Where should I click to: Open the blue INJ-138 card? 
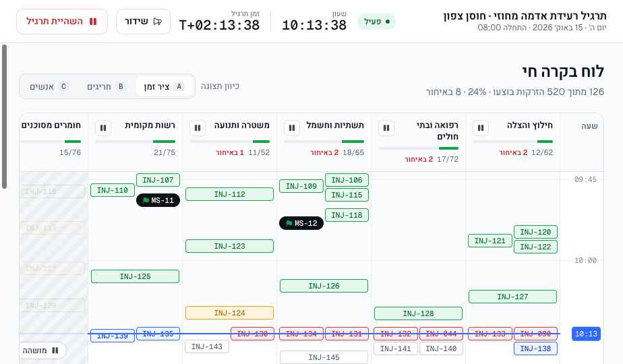(535, 348)
